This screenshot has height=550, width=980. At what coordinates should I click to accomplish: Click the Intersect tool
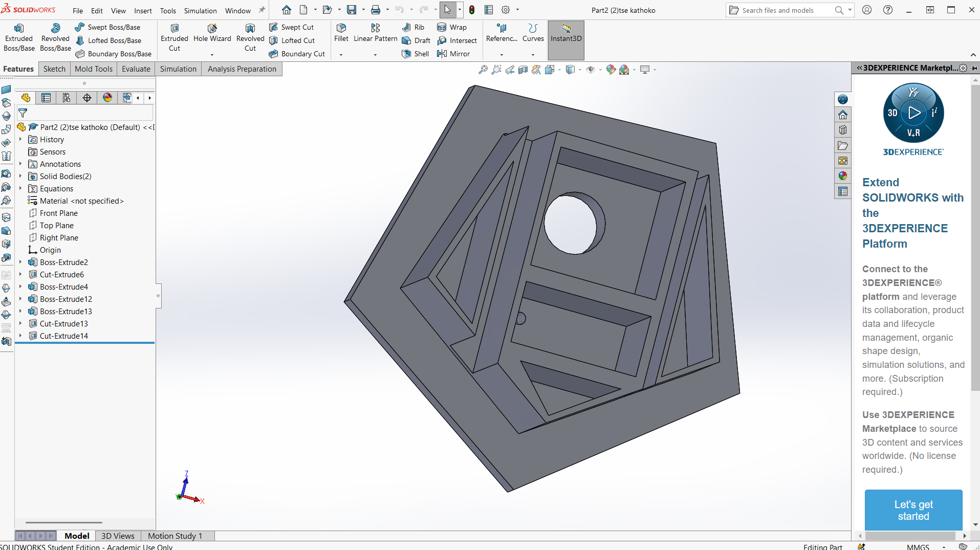pyautogui.click(x=457, y=40)
